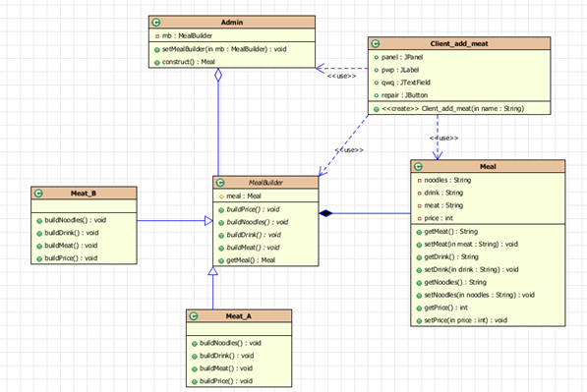The height and width of the screenshot is (392, 587).
Task: Select setDrink(in drink : String) in Meal
Action: click(x=471, y=269)
